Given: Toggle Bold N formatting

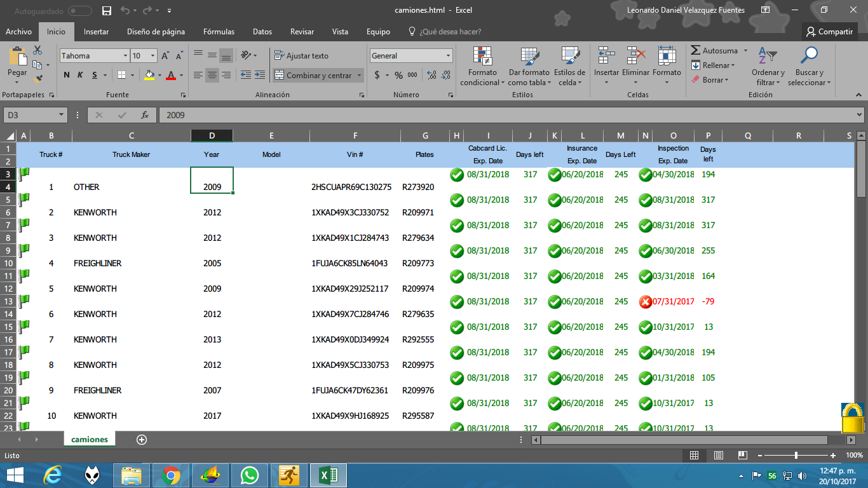Looking at the screenshot, I should [67, 75].
